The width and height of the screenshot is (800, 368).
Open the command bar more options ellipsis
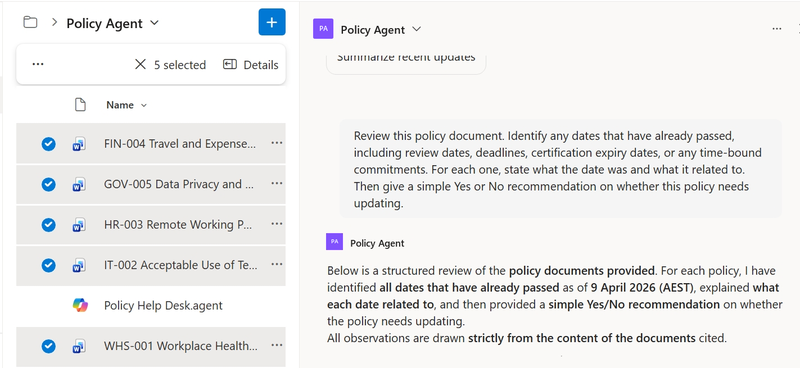[38, 64]
